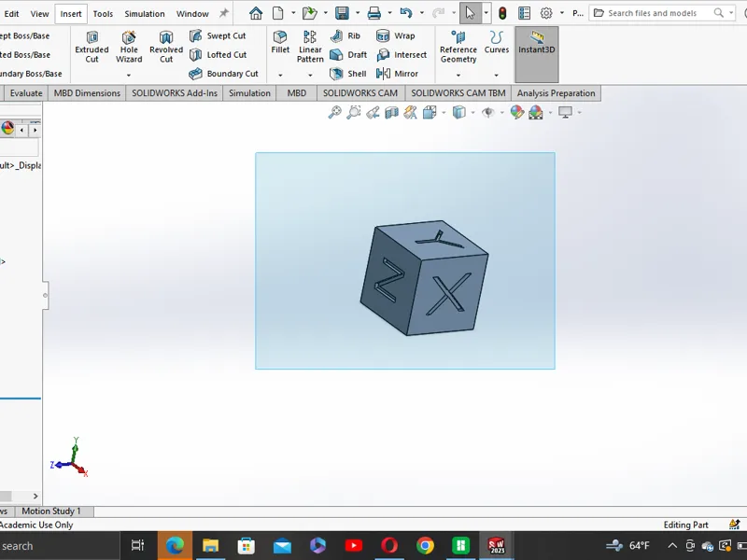Click the Zoom to Fit icon

point(334,112)
